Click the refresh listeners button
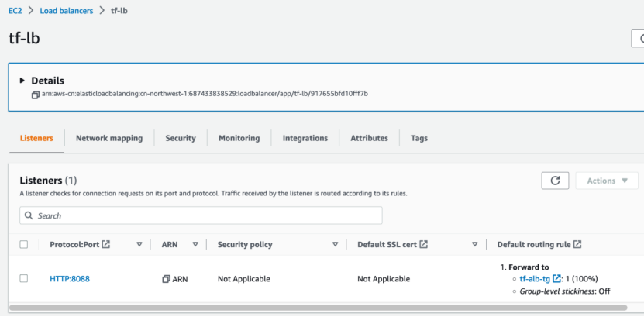Viewport: 644px width, 317px height. pyautogui.click(x=555, y=181)
